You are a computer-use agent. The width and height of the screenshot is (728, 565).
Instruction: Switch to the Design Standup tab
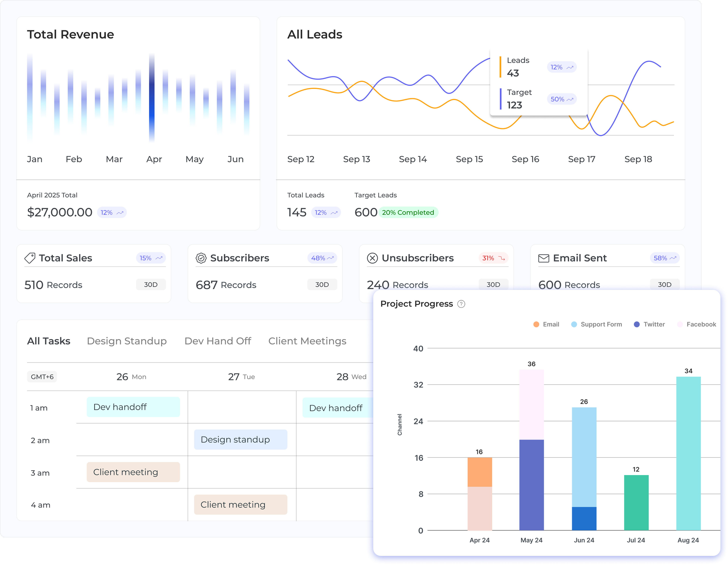point(127,341)
